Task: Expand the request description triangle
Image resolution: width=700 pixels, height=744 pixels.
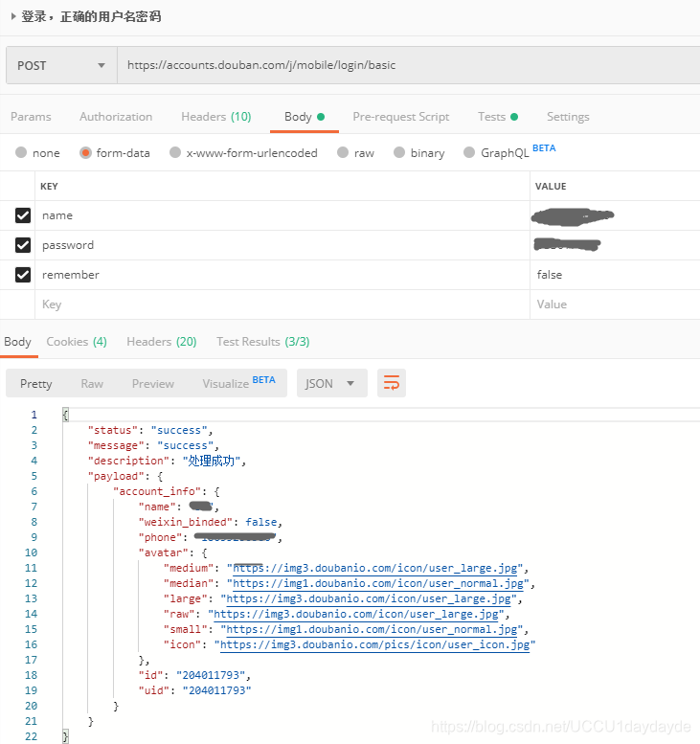Action: [13, 16]
